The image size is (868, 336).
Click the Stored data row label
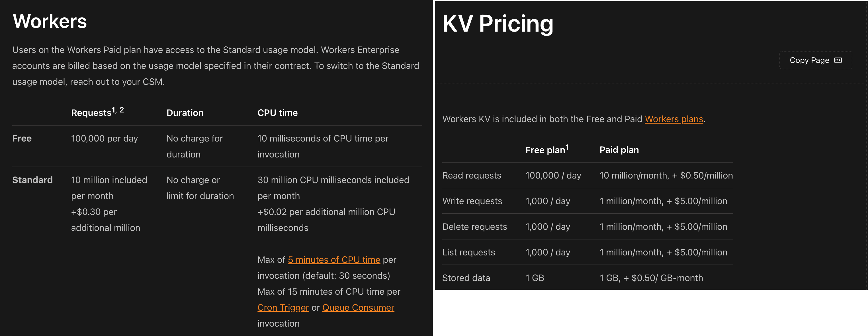point(466,278)
